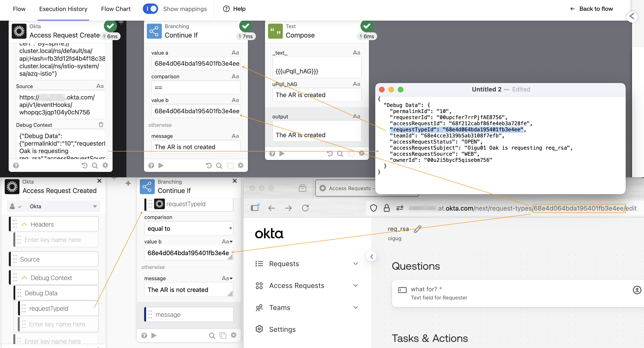Open the Okta account dropdown

[x=95, y=206]
